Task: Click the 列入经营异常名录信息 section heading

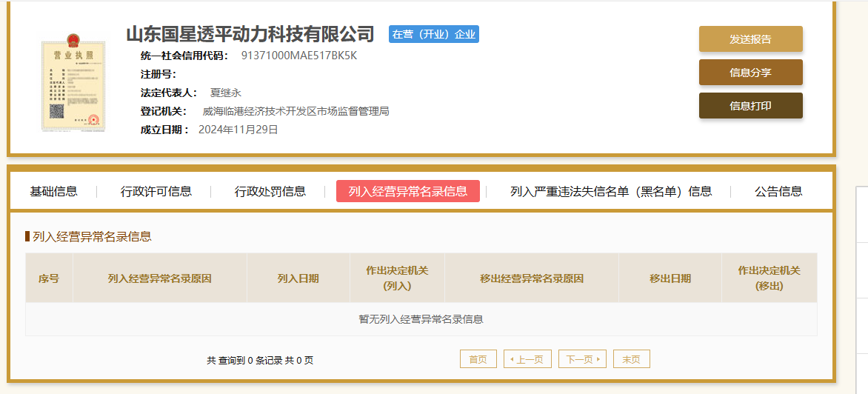Action: click(92, 237)
